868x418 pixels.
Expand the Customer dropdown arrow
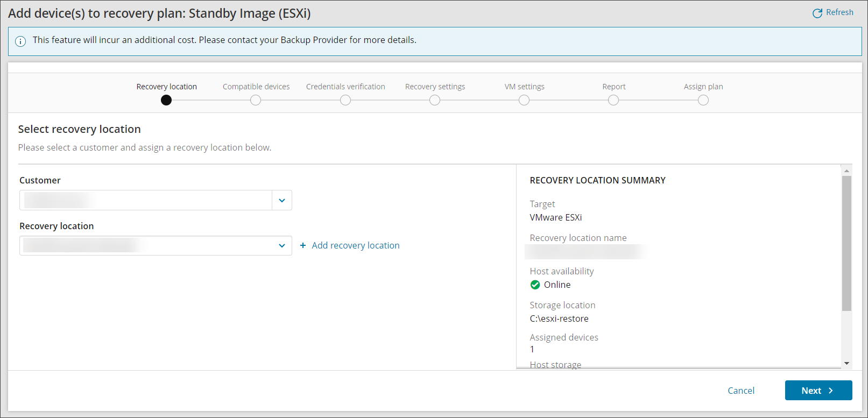[x=282, y=200]
